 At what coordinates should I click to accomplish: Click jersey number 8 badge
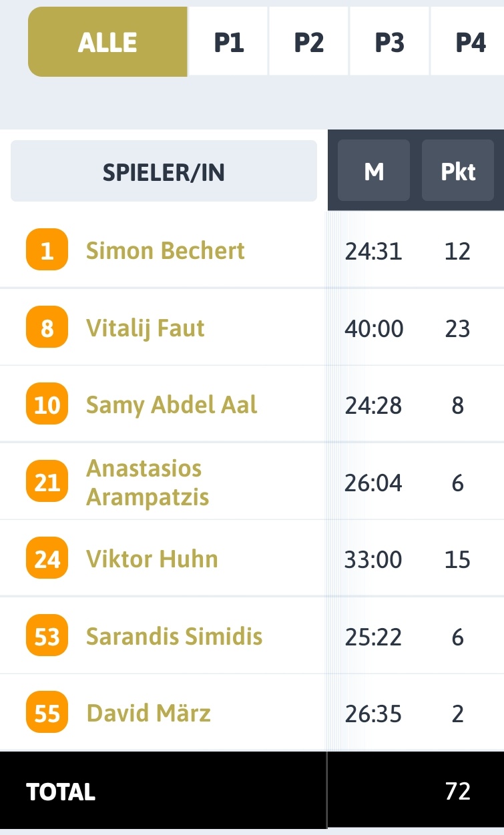click(x=47, y=327)
